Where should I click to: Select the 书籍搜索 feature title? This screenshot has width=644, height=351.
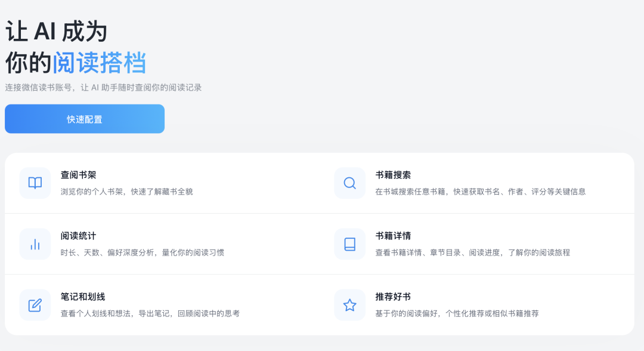tap(393, 175)
